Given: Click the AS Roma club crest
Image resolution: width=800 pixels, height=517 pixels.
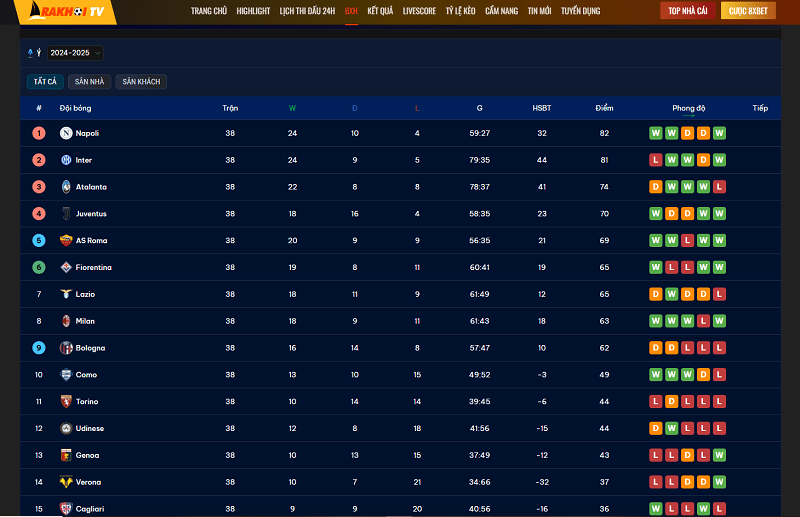Looking at the screenshot, I should (66, 240).
